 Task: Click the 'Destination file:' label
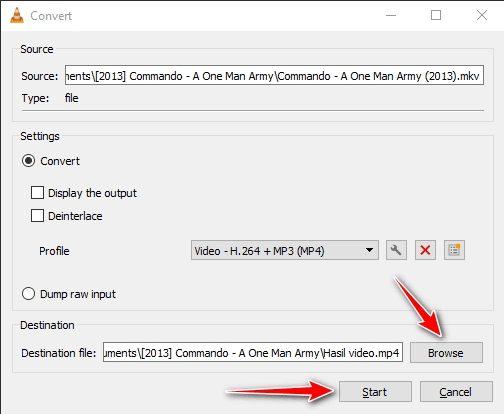tap(59, 353)
